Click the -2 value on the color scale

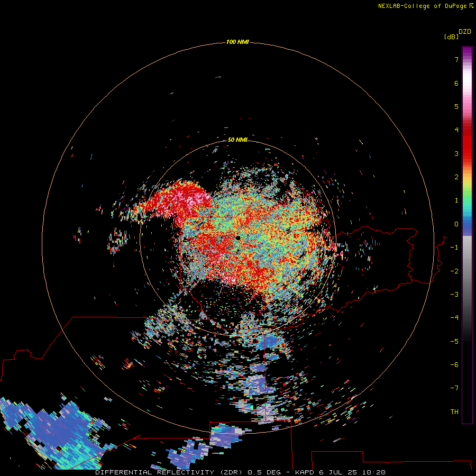(454, 271)
